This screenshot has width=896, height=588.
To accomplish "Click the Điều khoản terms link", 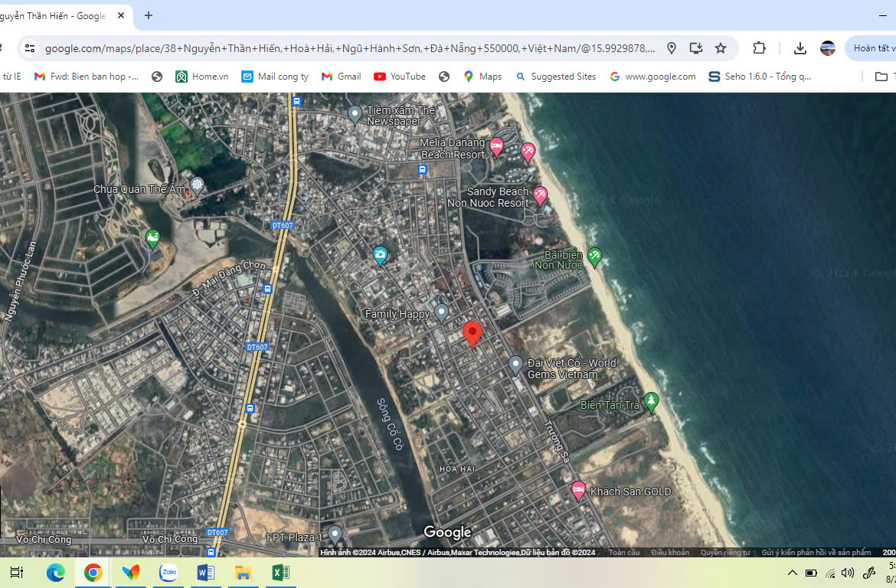I will pyautogui.click(x=669, y=553).
